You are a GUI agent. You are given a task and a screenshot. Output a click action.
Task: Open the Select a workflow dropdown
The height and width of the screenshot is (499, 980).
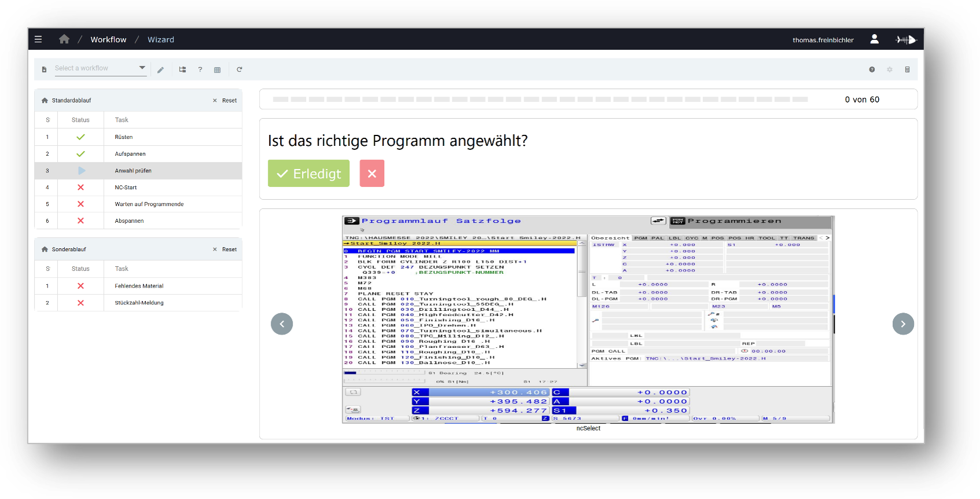click(100, 68)
